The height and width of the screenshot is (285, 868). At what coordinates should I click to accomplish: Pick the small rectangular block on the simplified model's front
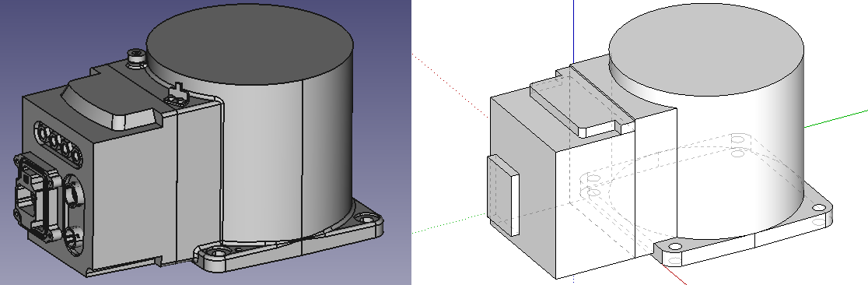coord(504,195)
